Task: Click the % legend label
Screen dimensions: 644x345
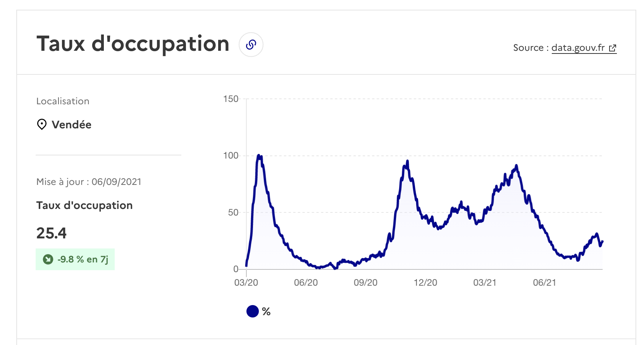Action: click(x=266, y=311)
